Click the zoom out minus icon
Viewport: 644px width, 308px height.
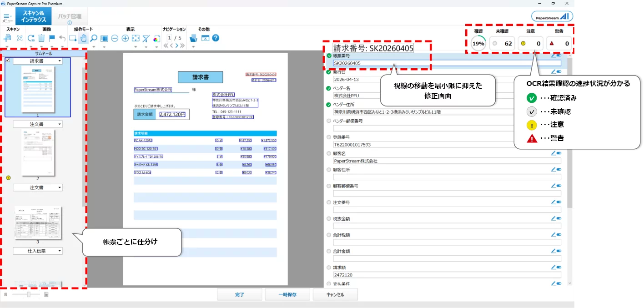[x=115, y=38]
